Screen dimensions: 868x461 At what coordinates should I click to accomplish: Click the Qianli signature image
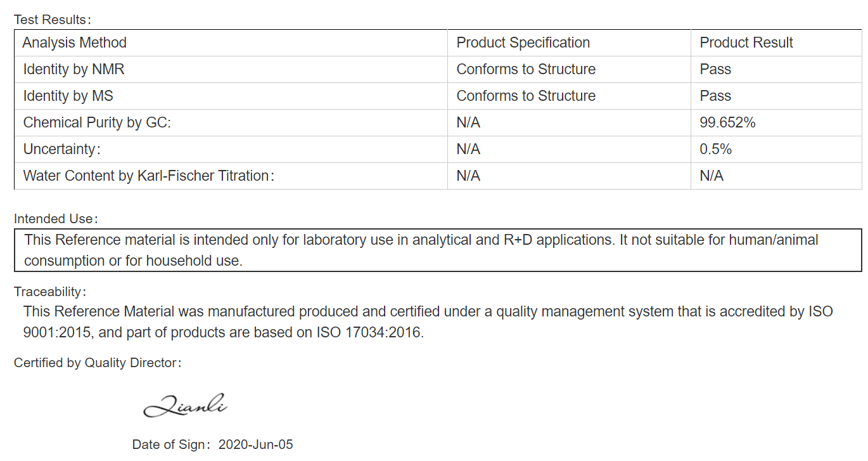(186, 405)
